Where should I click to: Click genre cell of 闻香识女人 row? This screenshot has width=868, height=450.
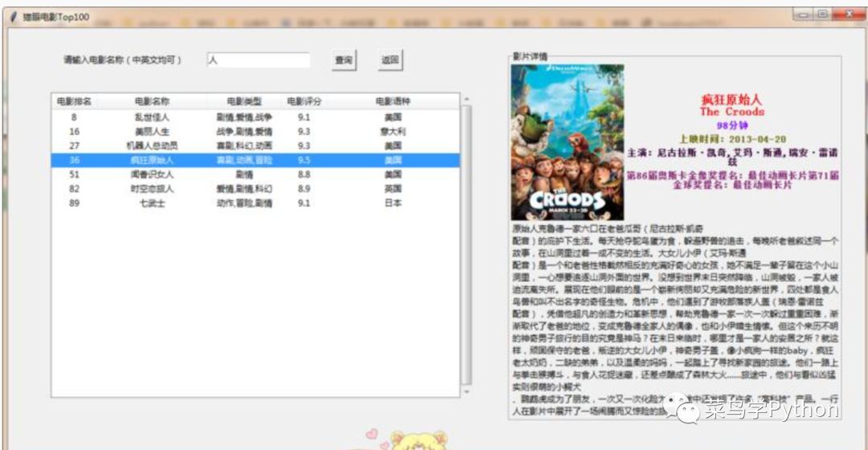244,174
